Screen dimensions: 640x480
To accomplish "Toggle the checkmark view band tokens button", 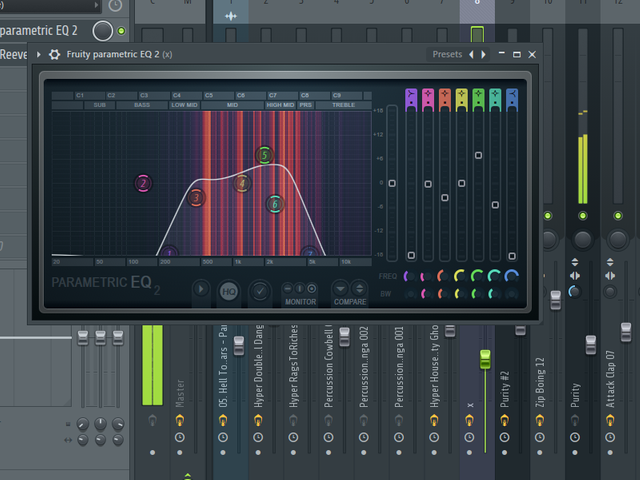I will [260, 291].
